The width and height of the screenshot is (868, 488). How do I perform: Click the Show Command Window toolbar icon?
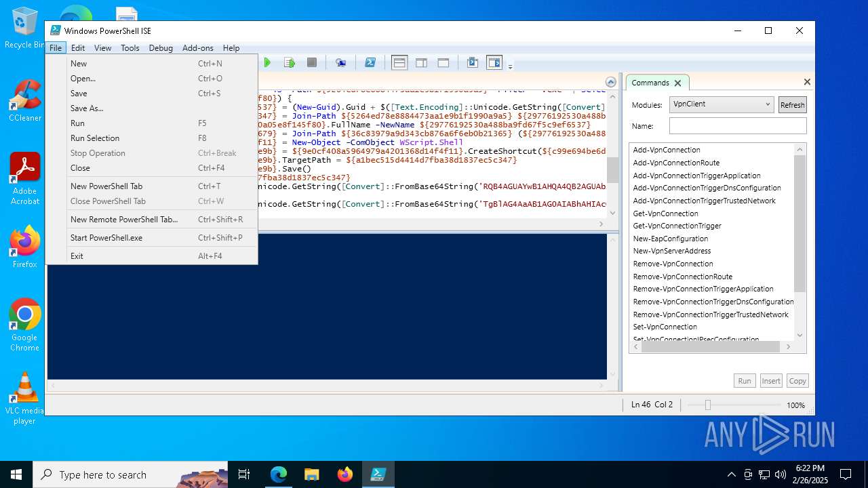tap(473, 63)
